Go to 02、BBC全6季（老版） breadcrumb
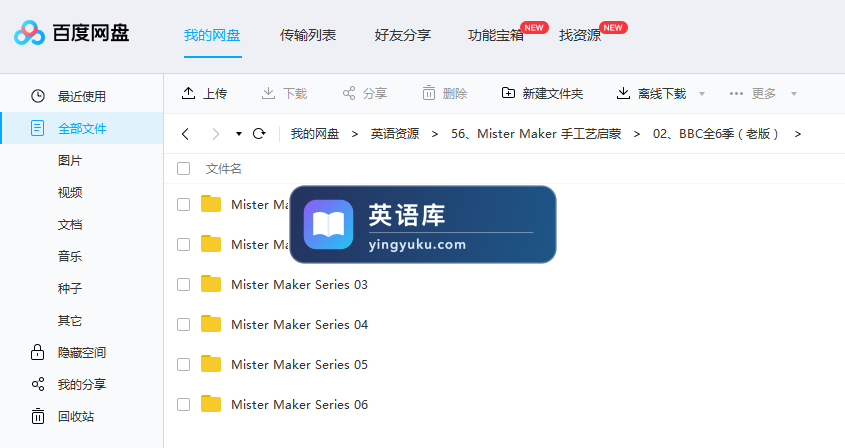Screen dimensions: 845x448 pos(716,134)
